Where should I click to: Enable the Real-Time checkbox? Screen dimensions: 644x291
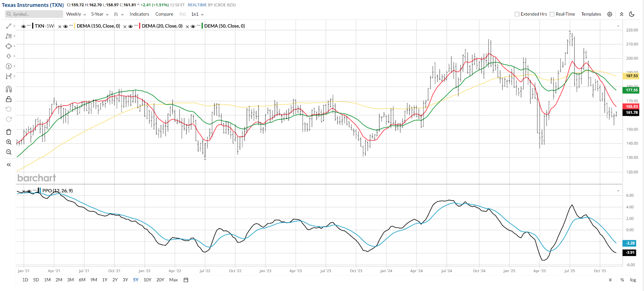[552, 14]
